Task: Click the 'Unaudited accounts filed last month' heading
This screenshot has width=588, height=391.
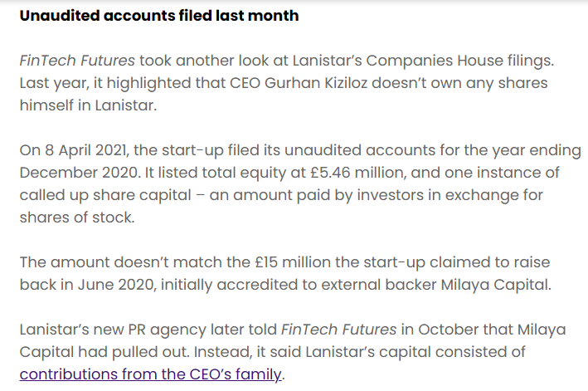Action: pos(159,16)
